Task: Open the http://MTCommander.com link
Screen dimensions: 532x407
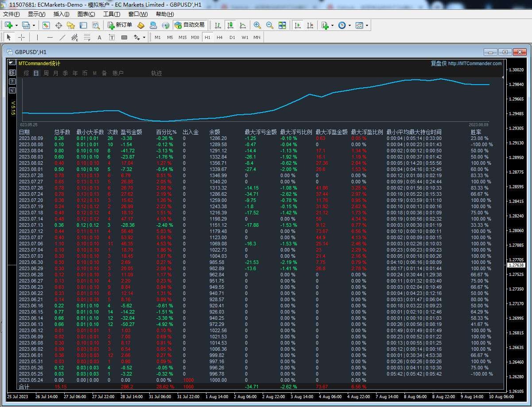Action: point(475,63)
